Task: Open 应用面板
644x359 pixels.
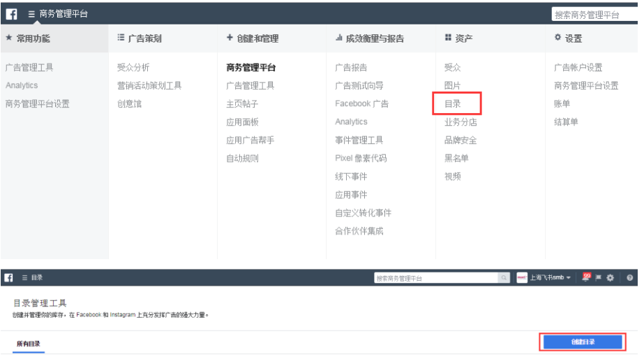Action: [242, 122]
